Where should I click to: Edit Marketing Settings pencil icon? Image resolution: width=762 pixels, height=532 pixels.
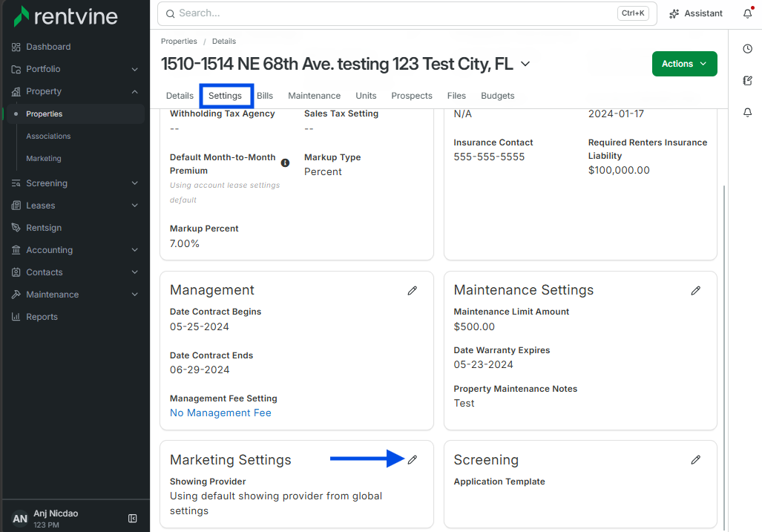tap(412, 459)
